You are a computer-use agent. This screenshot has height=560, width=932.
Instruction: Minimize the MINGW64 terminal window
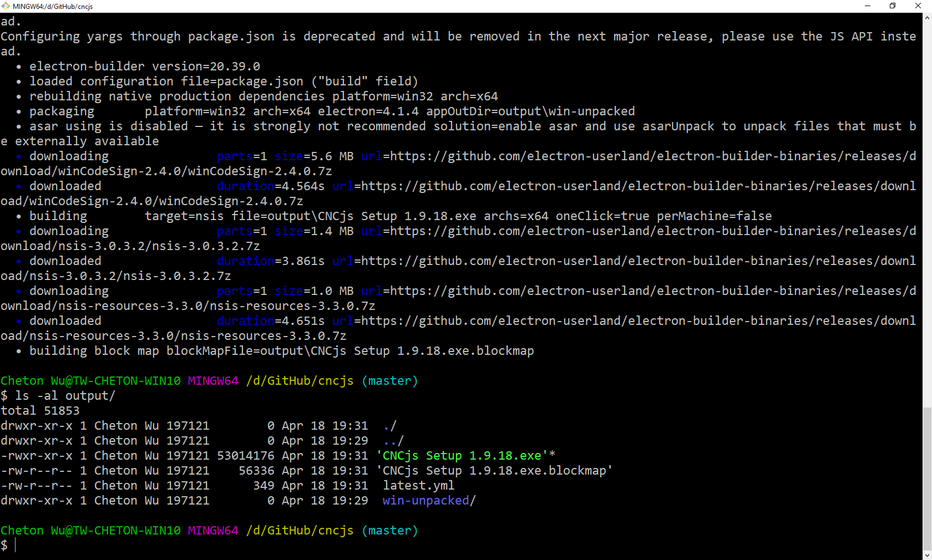tap(868, 6)
